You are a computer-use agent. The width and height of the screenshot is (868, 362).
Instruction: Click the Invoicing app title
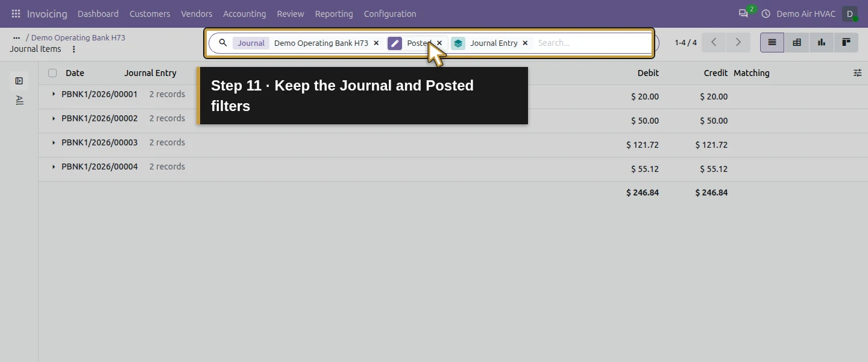(x=47, y=13)
